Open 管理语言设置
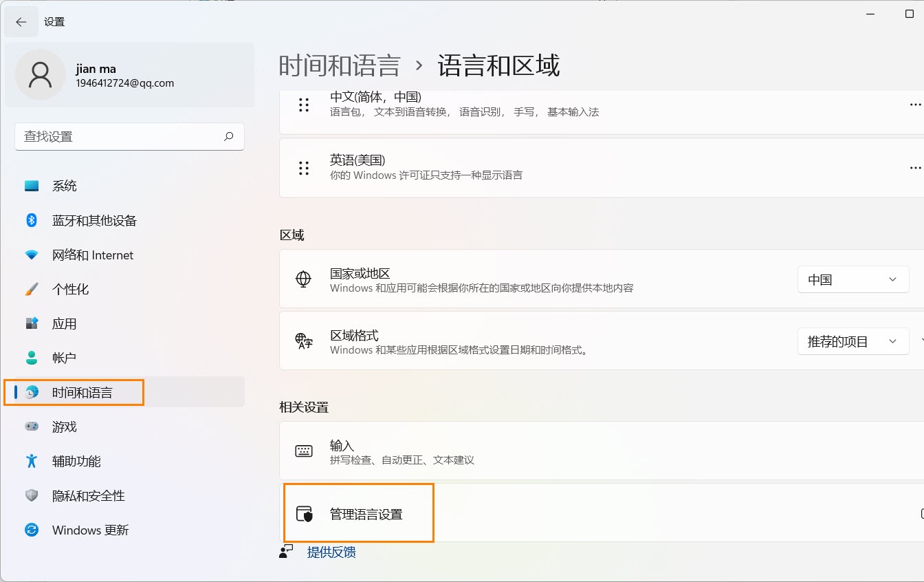This screenshot has width=924, height=582. coord(602,513)
